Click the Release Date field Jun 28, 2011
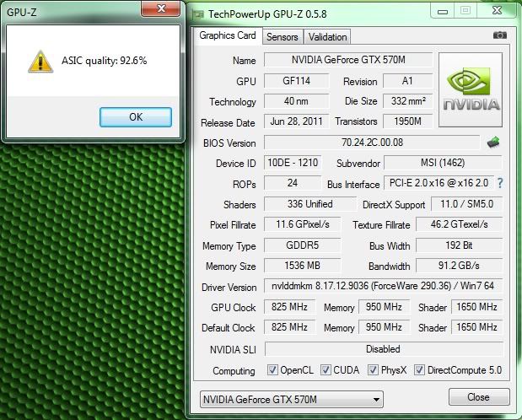 296,121
